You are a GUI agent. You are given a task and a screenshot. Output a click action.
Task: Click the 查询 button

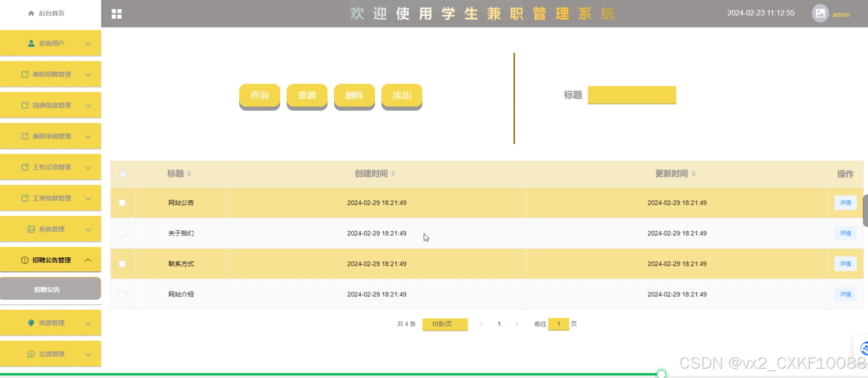[260, 96]
